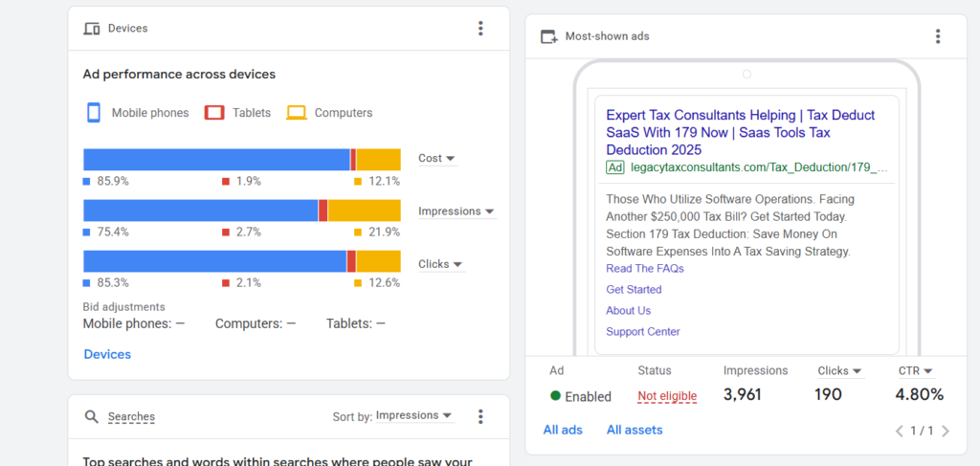Click the green Enabled status dot

556,395
